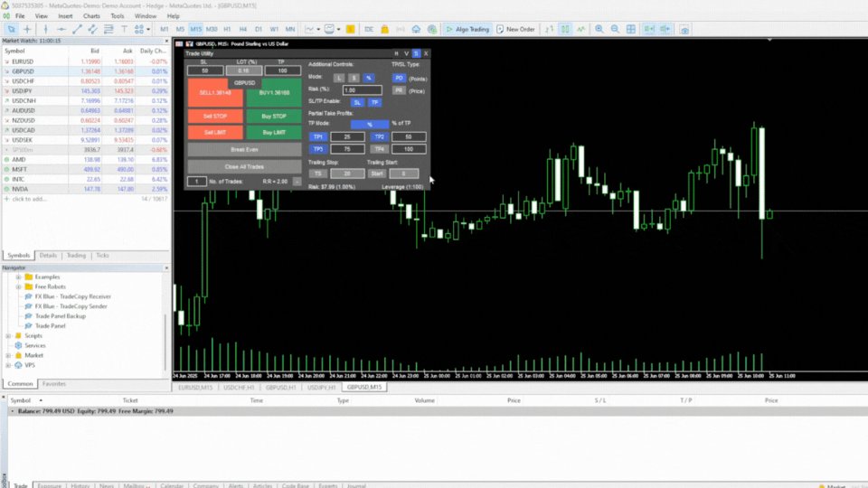868x488 pixels.
Task: Switch chart to D1 timeframe
Action: click(x=259, y=29)
